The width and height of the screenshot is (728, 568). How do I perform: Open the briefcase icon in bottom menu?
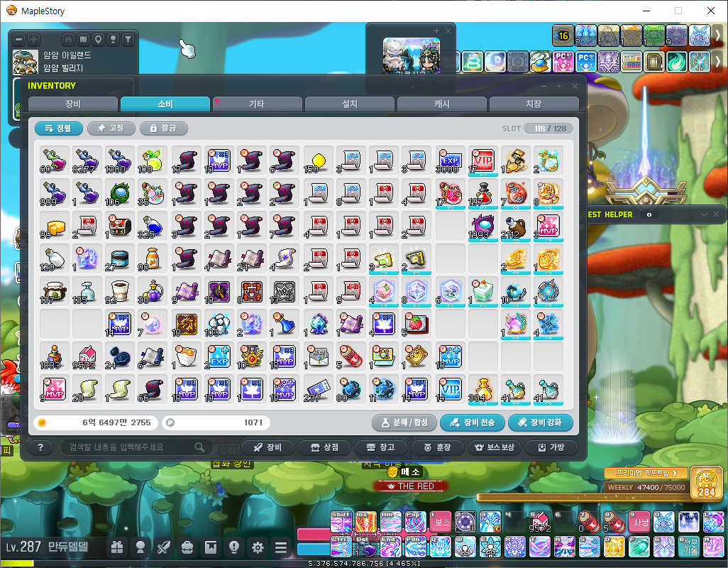[187, 547]
